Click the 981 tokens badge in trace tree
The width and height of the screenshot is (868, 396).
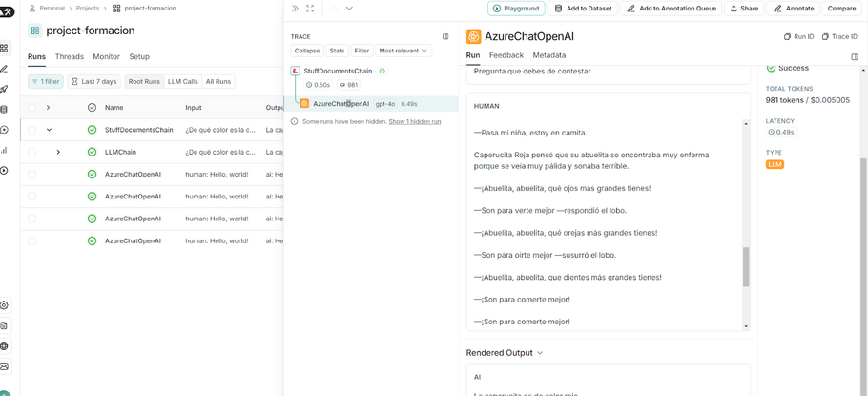pyautogui.click(x=349, y=85)
